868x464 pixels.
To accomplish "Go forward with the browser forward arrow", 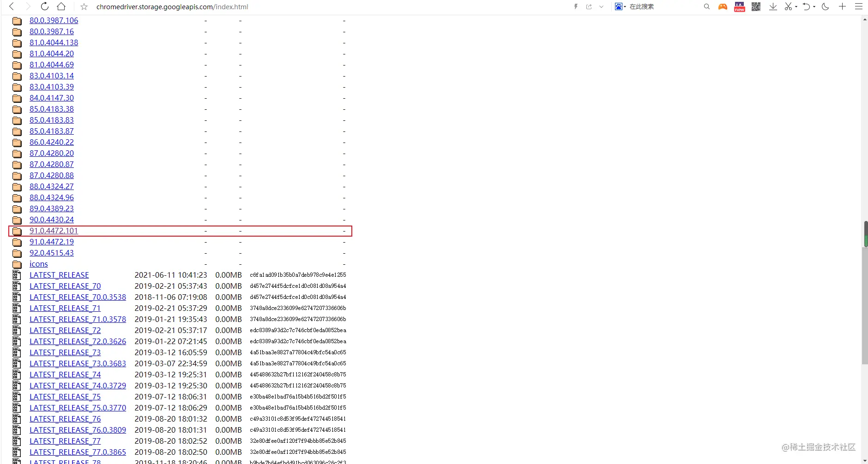I will [28, 6].
